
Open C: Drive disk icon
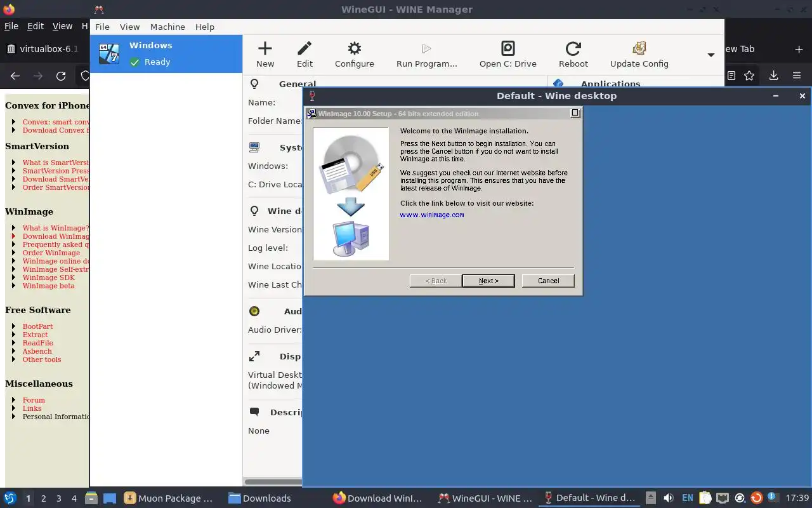pyautogui.click(x=508, y=49)
